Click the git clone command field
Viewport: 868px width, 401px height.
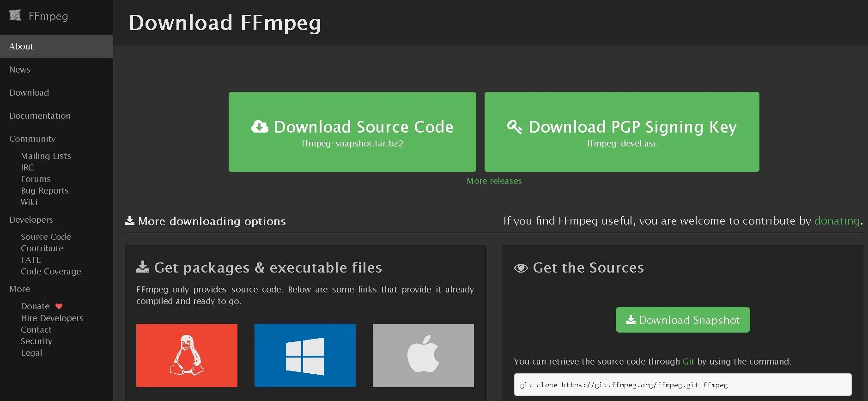(682, 385)
